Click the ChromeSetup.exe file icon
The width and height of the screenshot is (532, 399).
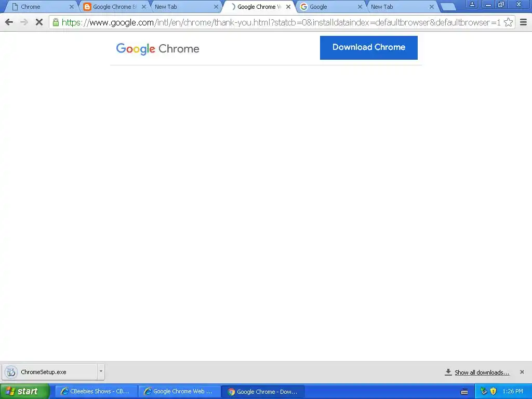pos(11,372)
